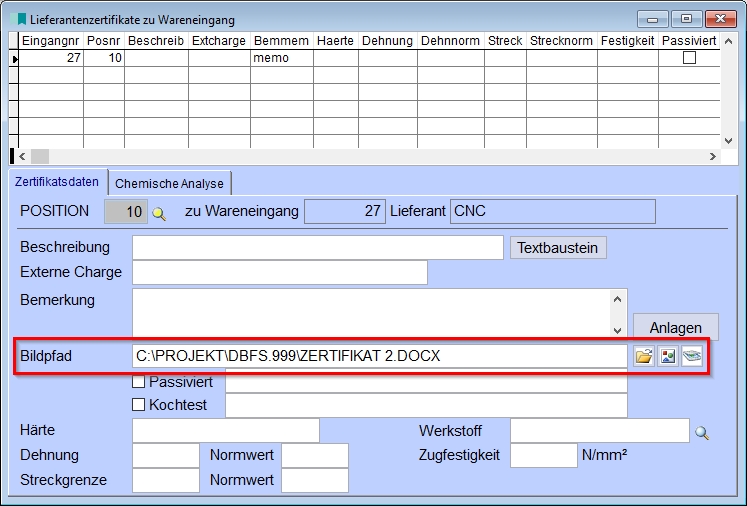Click the Textbaustein button
Screen dimensions: 747x506
tap(558, 248)
